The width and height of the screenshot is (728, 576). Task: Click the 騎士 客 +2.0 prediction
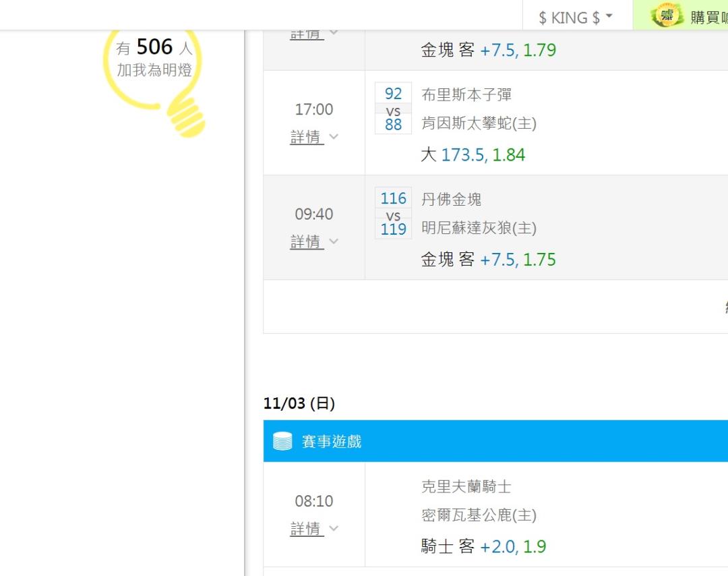point(483,547)
